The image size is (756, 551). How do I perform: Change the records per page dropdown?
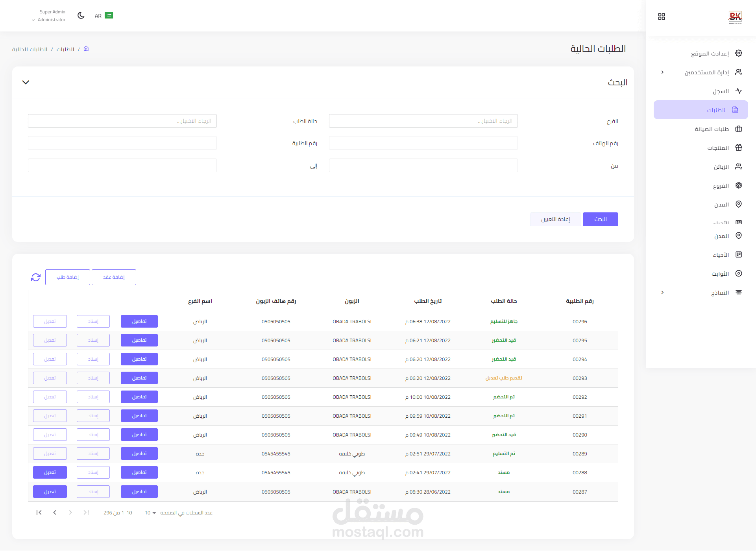150,513
